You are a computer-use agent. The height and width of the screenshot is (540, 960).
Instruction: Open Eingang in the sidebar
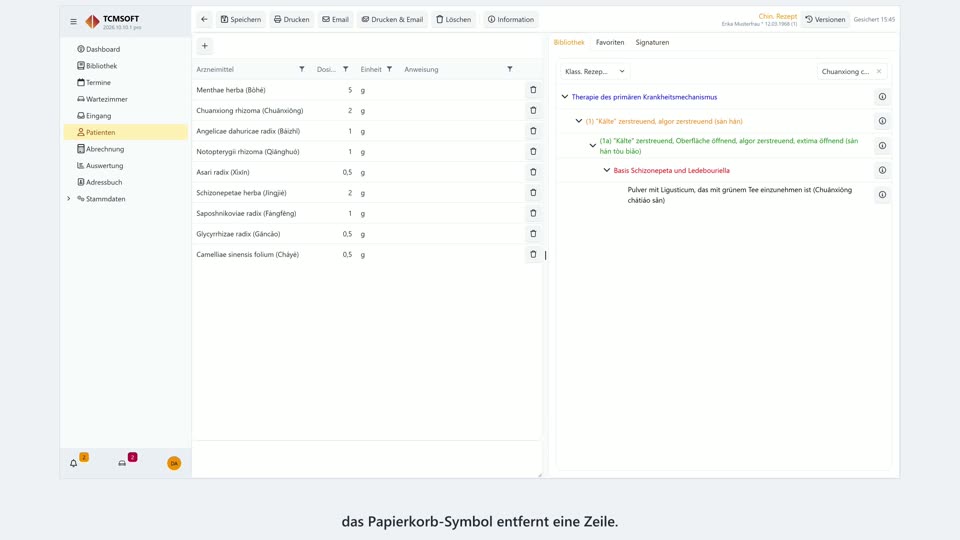pos(126,116)
